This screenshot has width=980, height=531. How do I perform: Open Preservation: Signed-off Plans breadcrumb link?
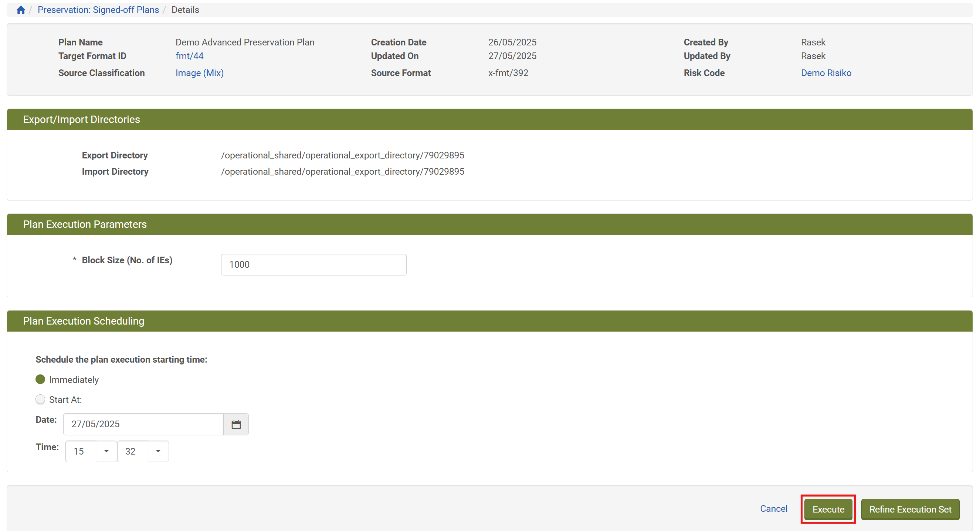98,10
